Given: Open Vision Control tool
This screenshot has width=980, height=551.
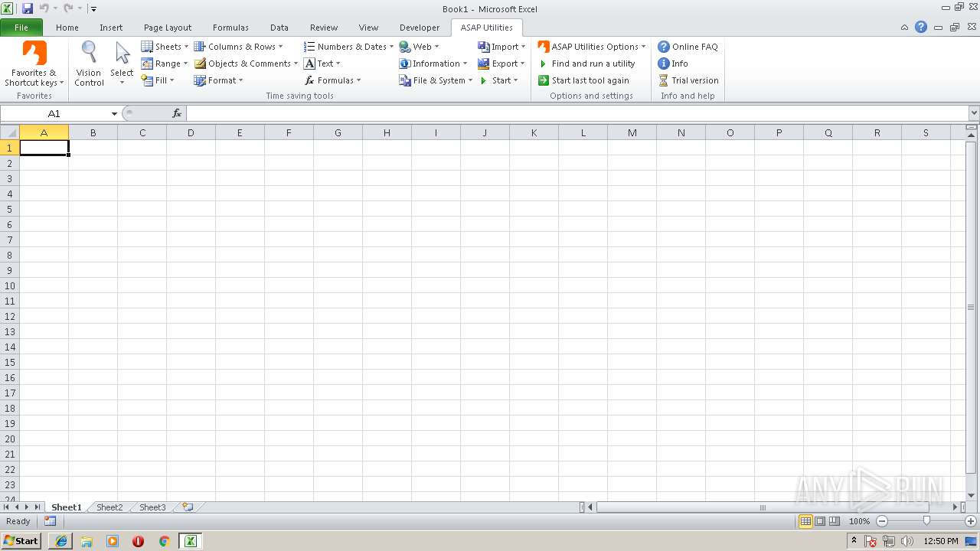Looking at the screenshot, I should [89, 64].
